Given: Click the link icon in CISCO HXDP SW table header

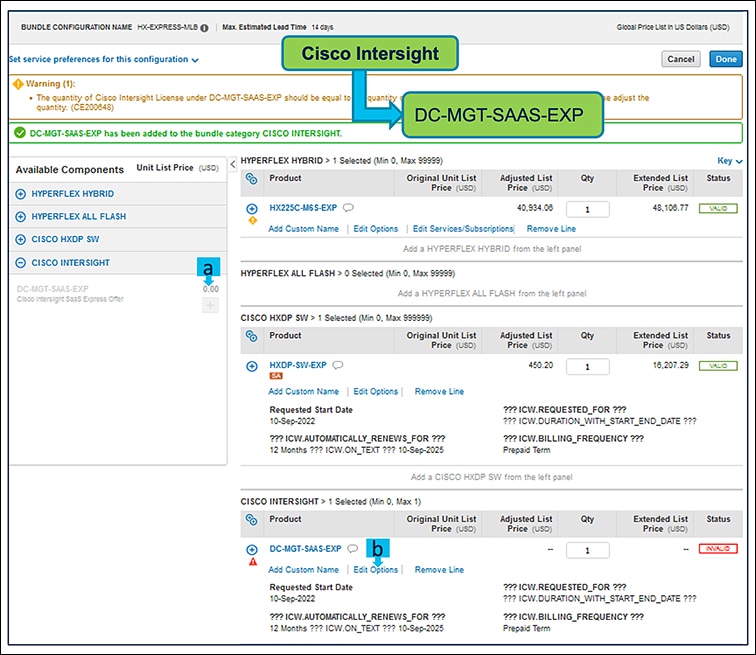Looking at the screenshot, I should click(x=251, y=336).
